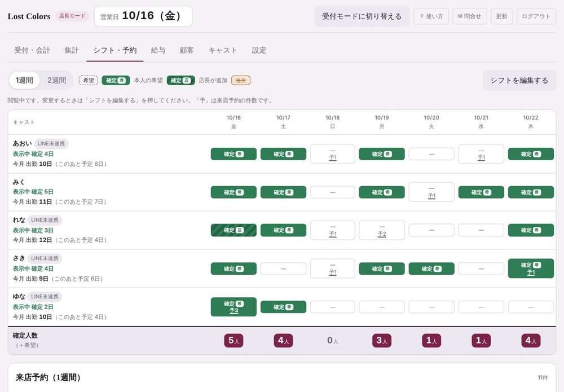Click あおい's 10/18 cell with 予1
The image size is (564, 392).
333,154
